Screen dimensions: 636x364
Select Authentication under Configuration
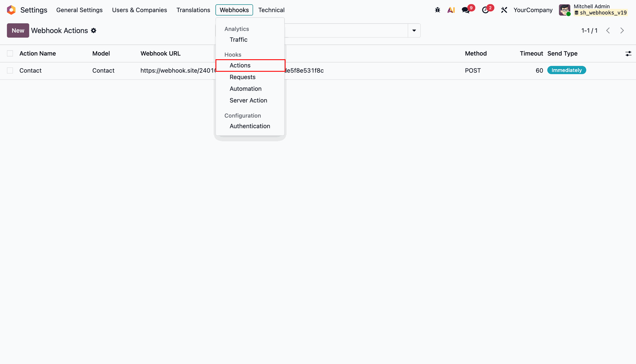click(250, 126)
